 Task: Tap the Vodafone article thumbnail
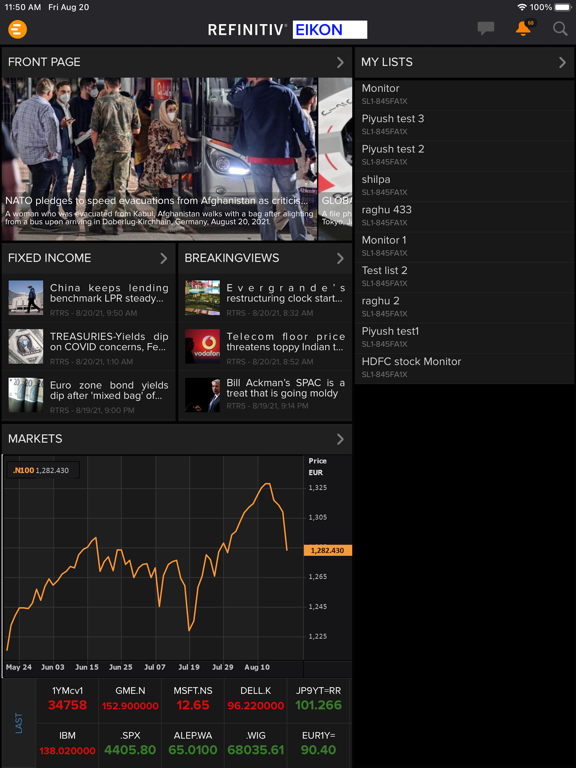[x=202, y=346]
